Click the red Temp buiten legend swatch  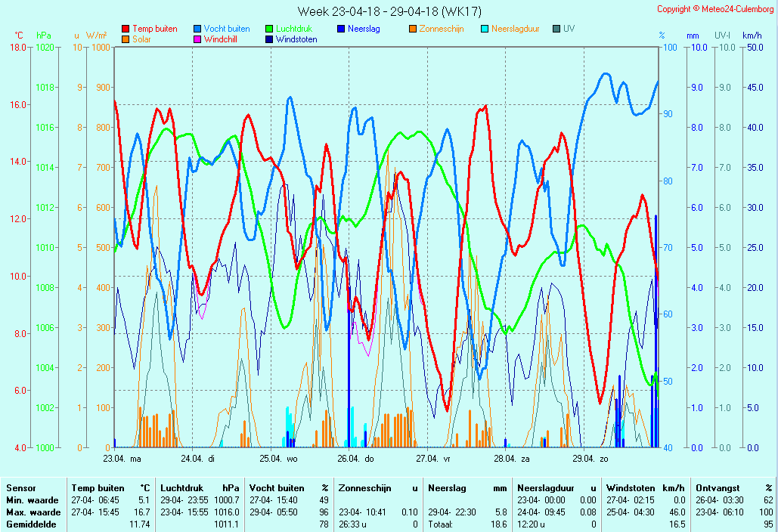[x=126, y=29]
